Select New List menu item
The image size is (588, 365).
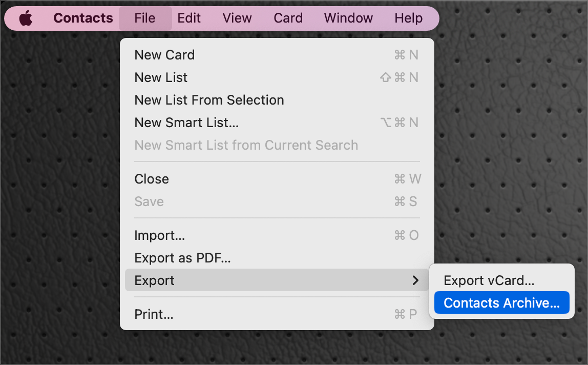161,77
